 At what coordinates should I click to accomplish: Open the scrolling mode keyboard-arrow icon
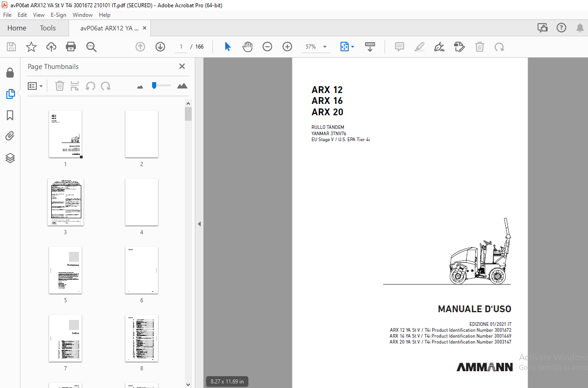370,47
